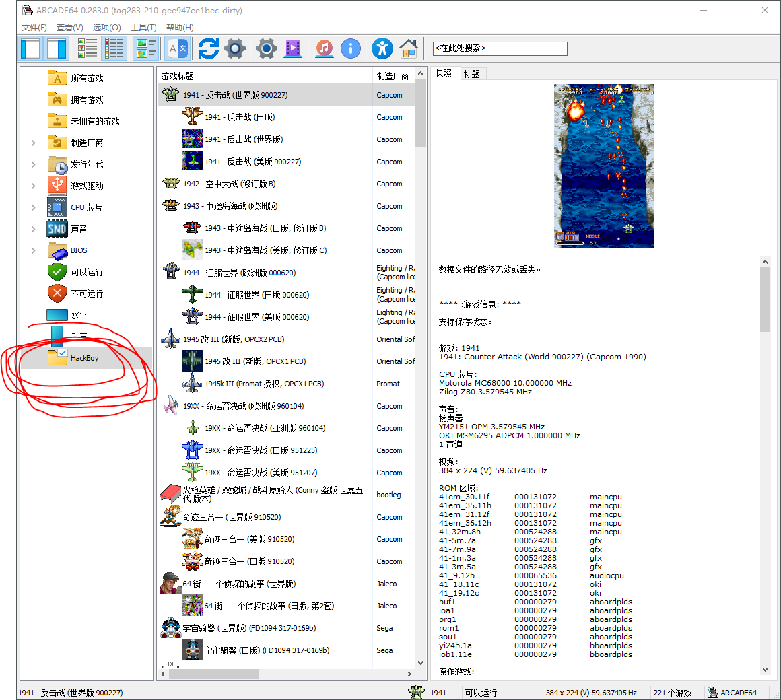Sort by the 游戏标题 column header
781x700 pixels.
[263, 76]
